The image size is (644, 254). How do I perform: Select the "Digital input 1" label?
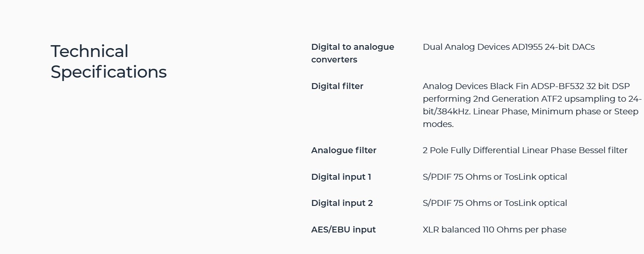341,177
